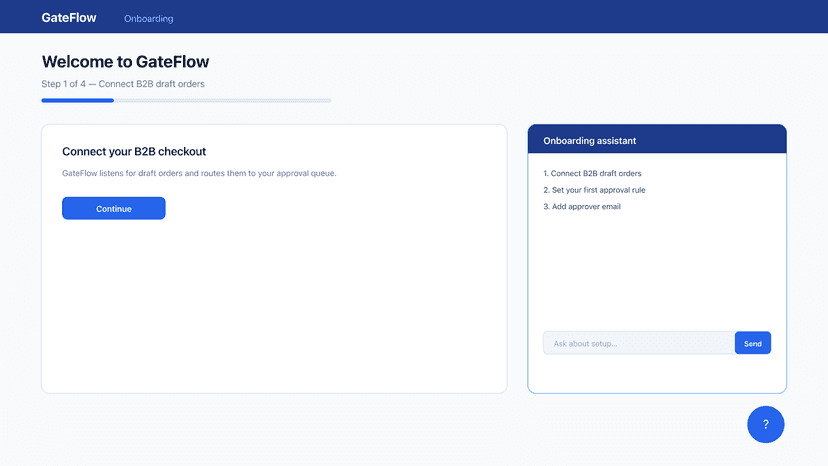The width and height of the screenshot is (828, 466).
Task: Select 'Set your first approval rule' step
Action: coord(594,190)
